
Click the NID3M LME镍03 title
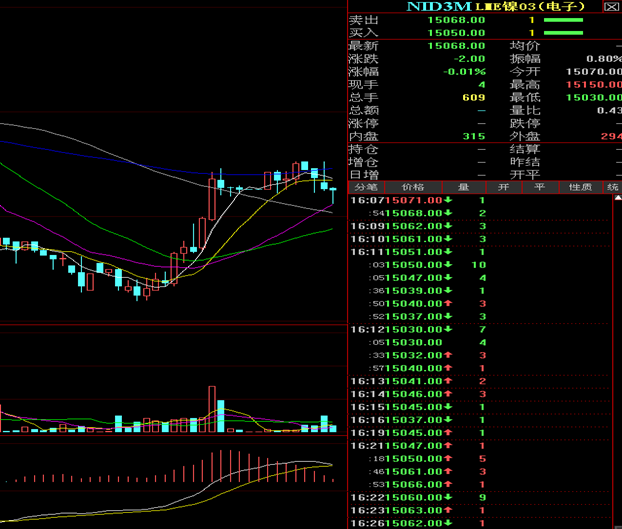(x=496, y=6)
